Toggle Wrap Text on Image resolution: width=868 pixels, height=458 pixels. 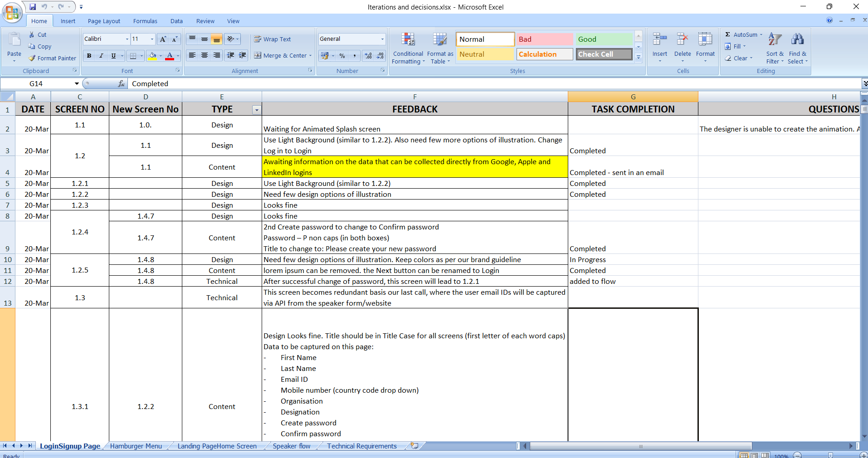click(x=272, y=39)
